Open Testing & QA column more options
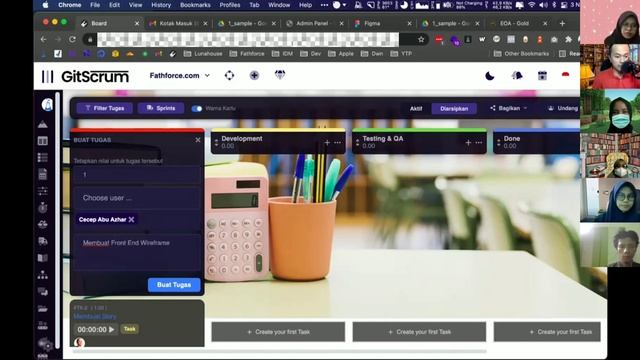640x360 pixels. coord(479,142)
